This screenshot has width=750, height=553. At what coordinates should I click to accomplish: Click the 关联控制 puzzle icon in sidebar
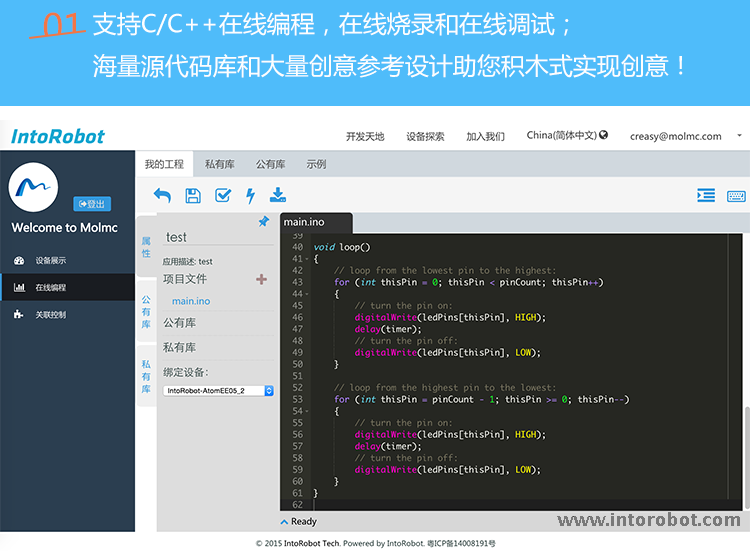18,314
